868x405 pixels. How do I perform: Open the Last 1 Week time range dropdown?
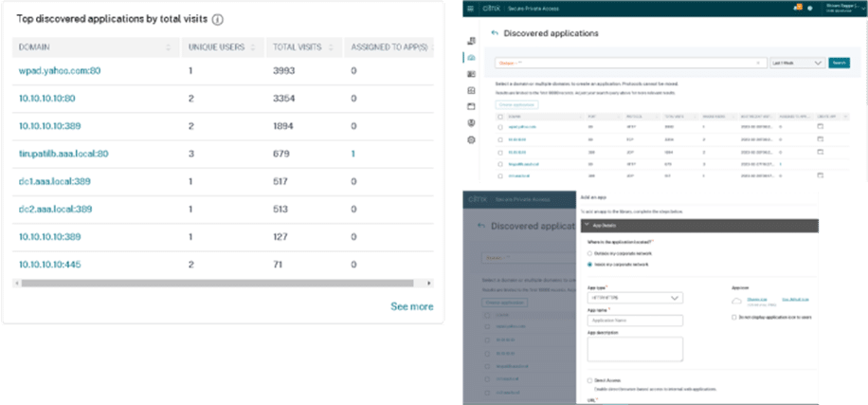(x=797, y=64)
